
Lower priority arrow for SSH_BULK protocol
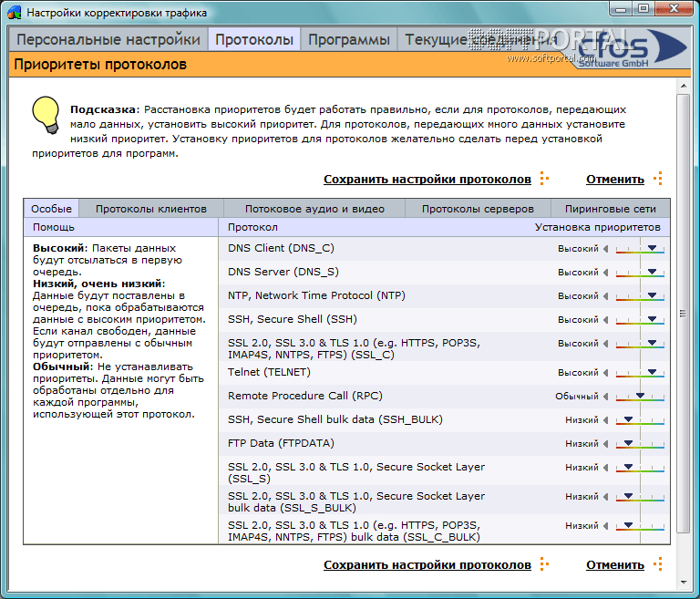[x=606, y=420]
